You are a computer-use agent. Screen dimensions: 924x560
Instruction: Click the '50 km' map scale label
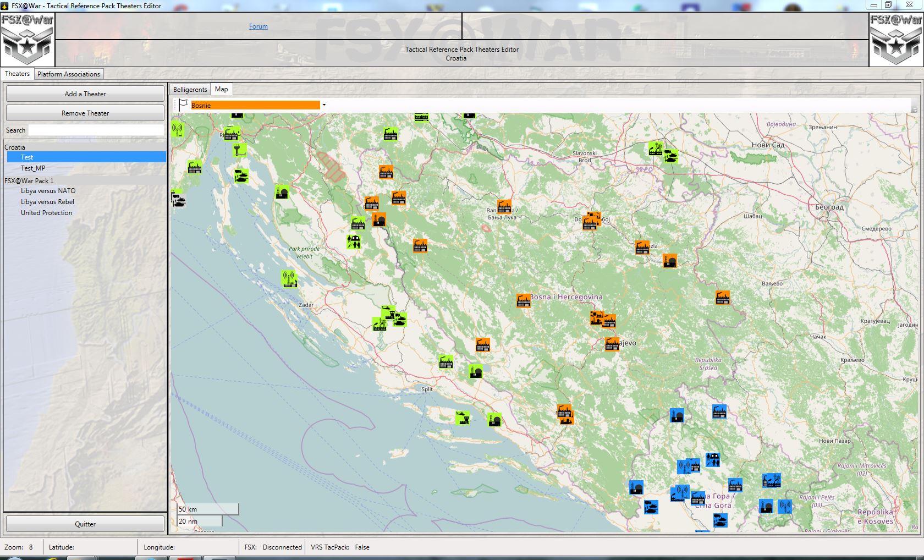click(188, 509)
